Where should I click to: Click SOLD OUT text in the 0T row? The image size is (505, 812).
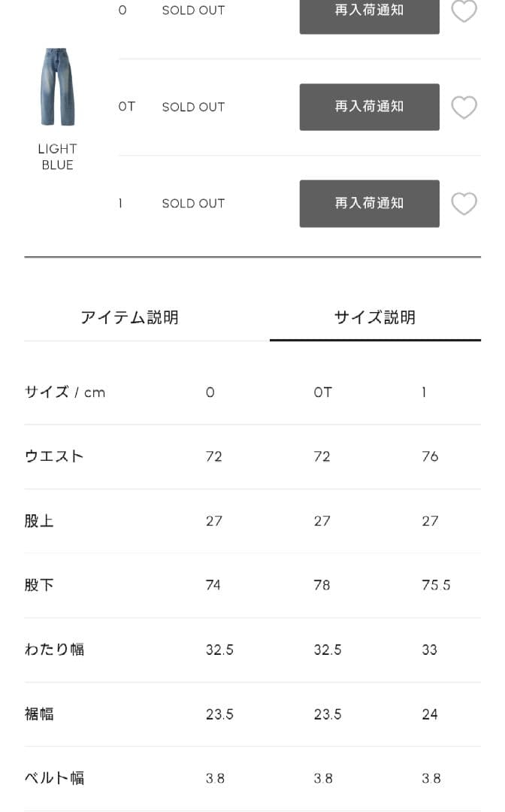[x=193, y=107]
